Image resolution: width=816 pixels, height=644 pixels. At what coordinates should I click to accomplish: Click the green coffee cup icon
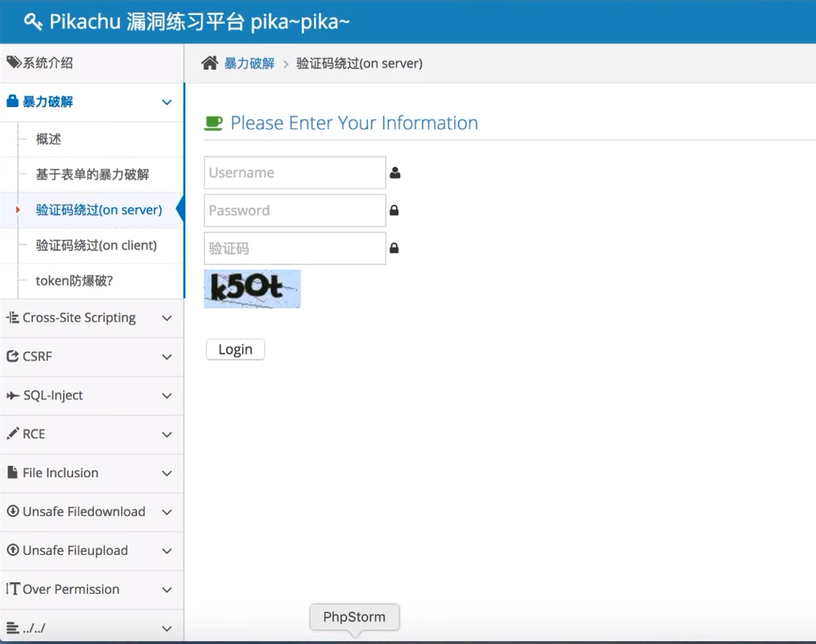[x=213, y=123]
